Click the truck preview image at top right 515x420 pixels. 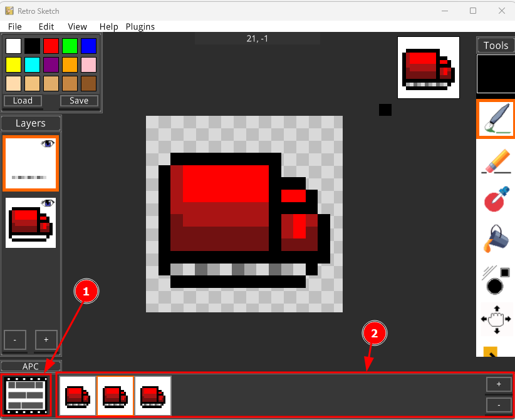pos(429,68)
